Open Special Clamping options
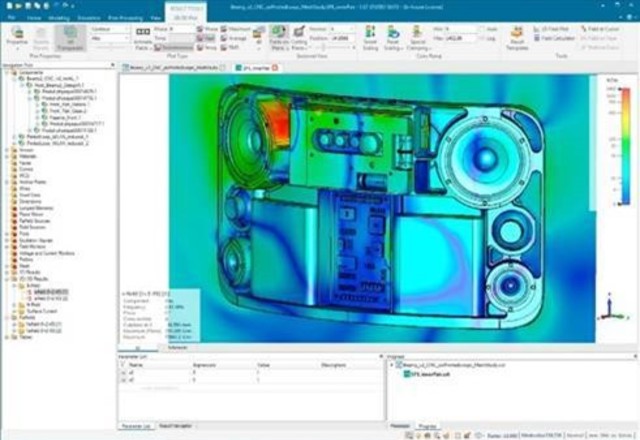 (x=417, y=38)
